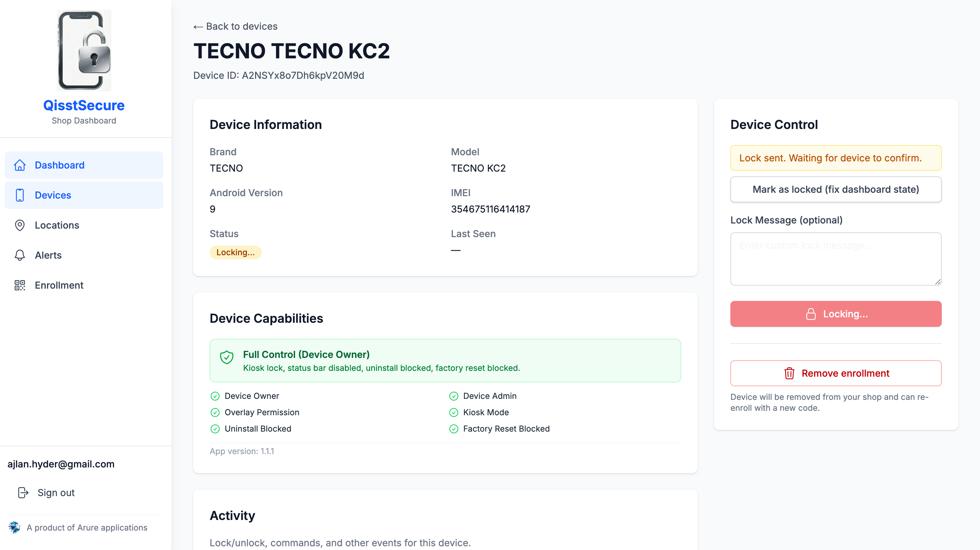Open the Locations menu item
This screenshot has width=980, height=550.
point(57,225)
